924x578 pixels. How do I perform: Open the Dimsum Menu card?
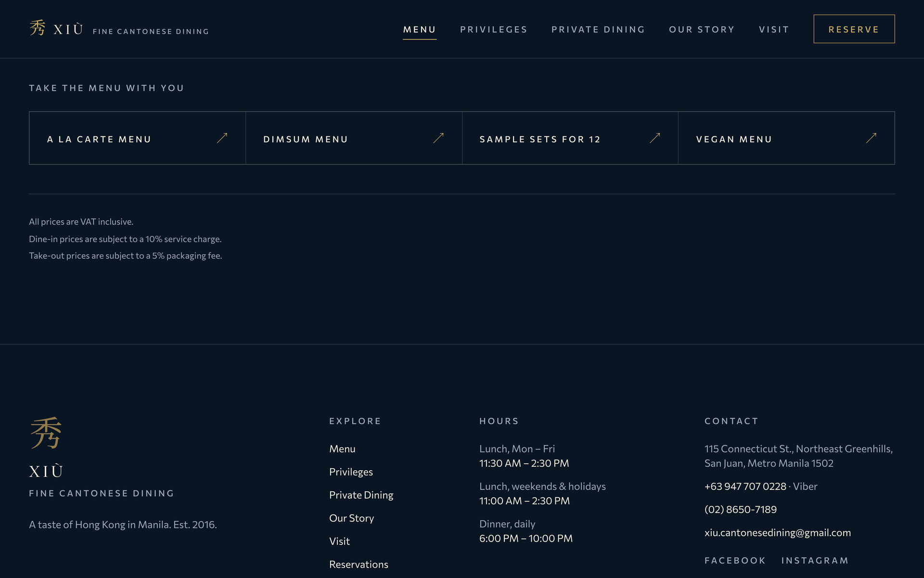click(354, 138)
